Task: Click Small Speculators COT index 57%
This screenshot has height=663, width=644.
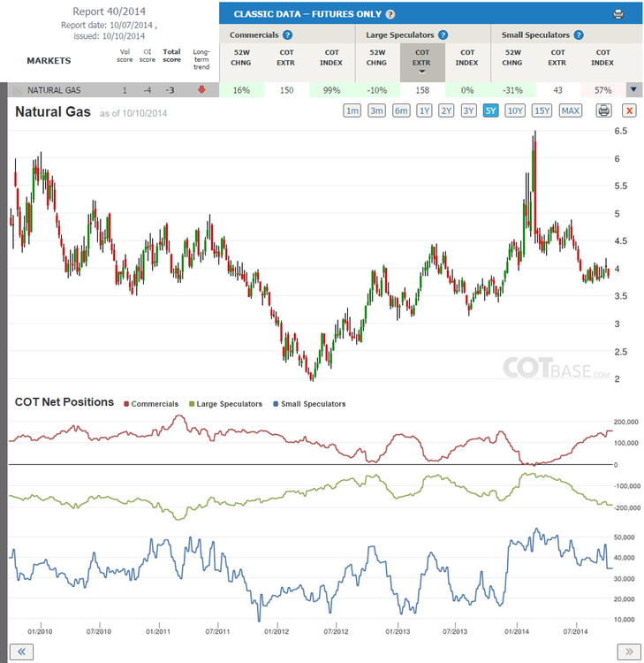Action: tap(603, 90)
